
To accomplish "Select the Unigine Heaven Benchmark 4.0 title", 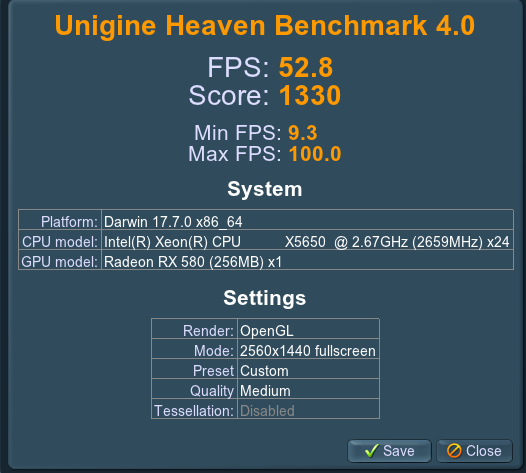I will click(265, 25).
